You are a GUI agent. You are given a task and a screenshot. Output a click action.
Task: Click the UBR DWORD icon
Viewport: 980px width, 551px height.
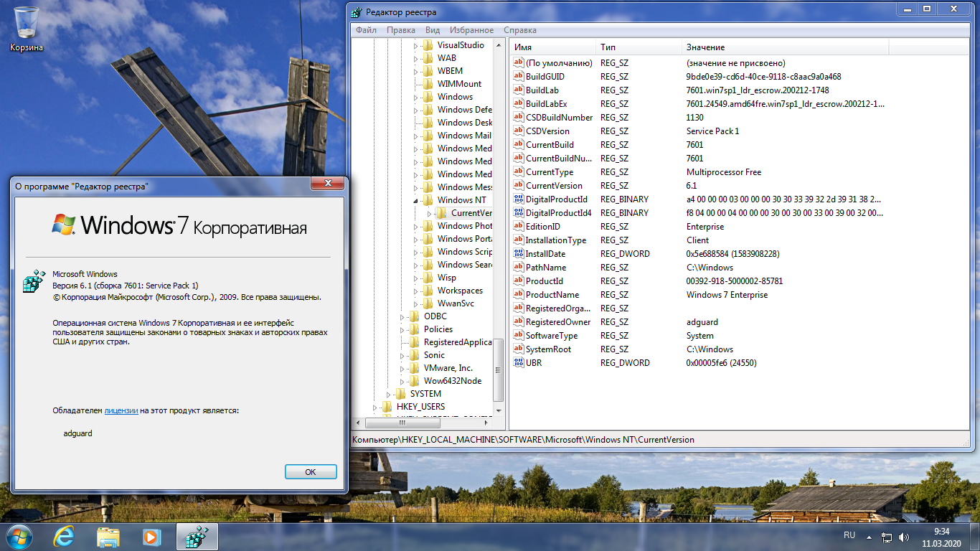pos(519,363)
